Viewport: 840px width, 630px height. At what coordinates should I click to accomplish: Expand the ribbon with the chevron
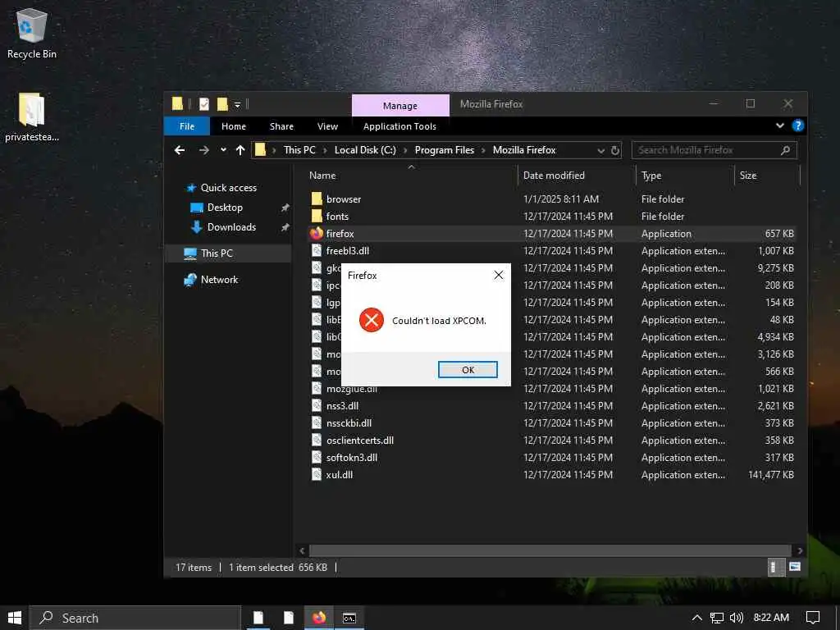(780, 126)
